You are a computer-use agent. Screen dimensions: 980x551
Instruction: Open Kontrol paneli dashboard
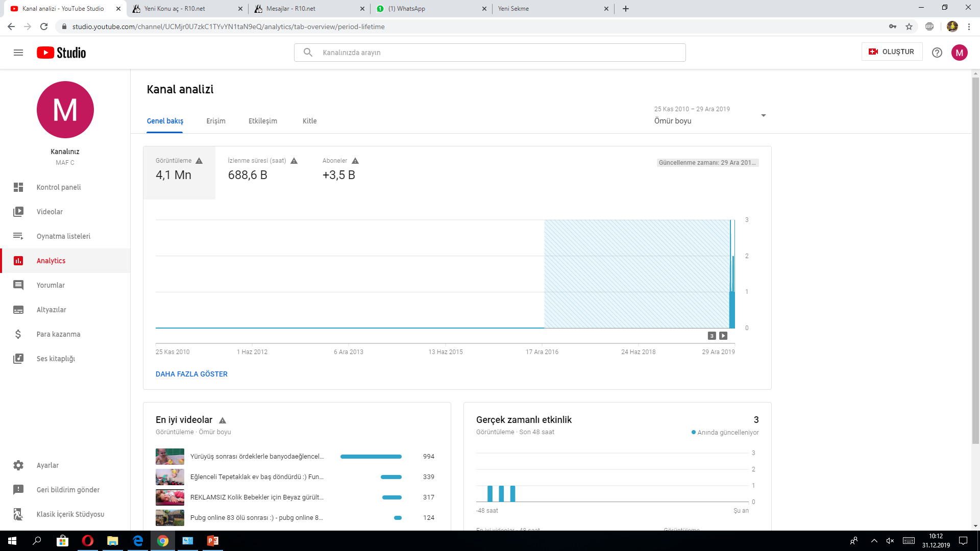point(65,187)
